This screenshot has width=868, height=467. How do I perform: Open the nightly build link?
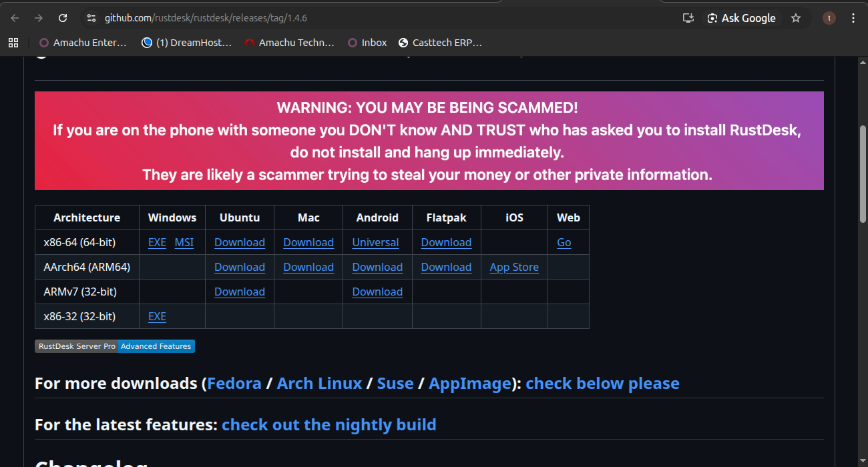pos(329,425)
